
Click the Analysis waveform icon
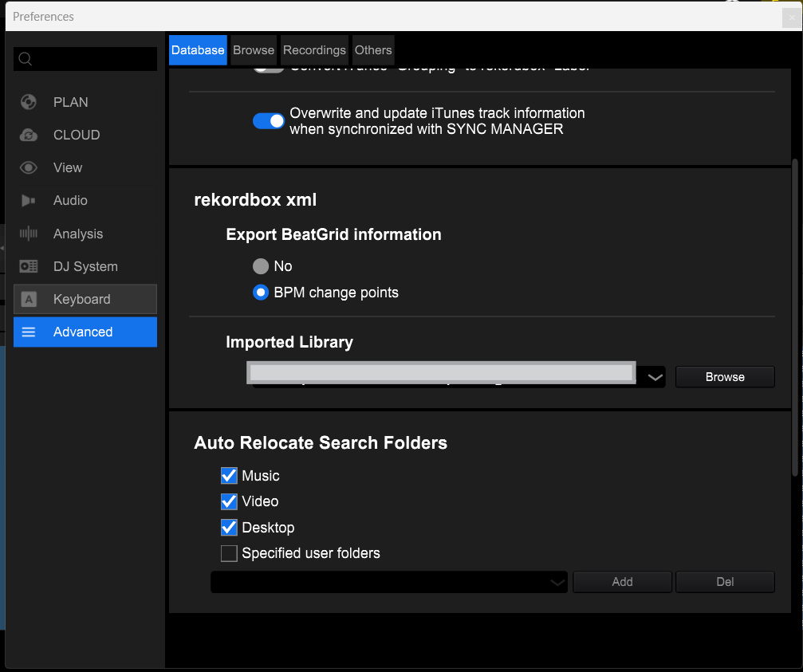click(29, 234)
